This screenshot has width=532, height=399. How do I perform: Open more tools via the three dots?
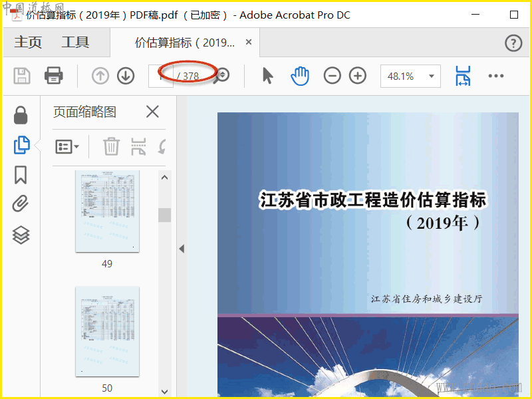[x=495, y=76]
